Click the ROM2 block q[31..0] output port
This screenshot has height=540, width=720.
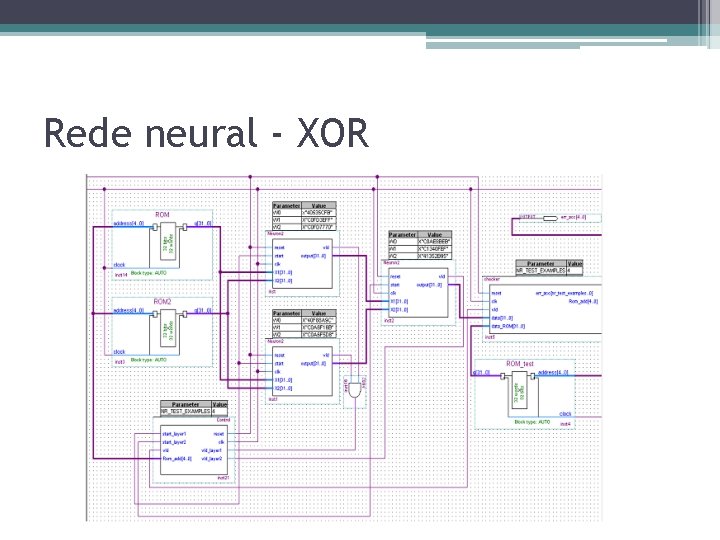[x=202, y=311]
